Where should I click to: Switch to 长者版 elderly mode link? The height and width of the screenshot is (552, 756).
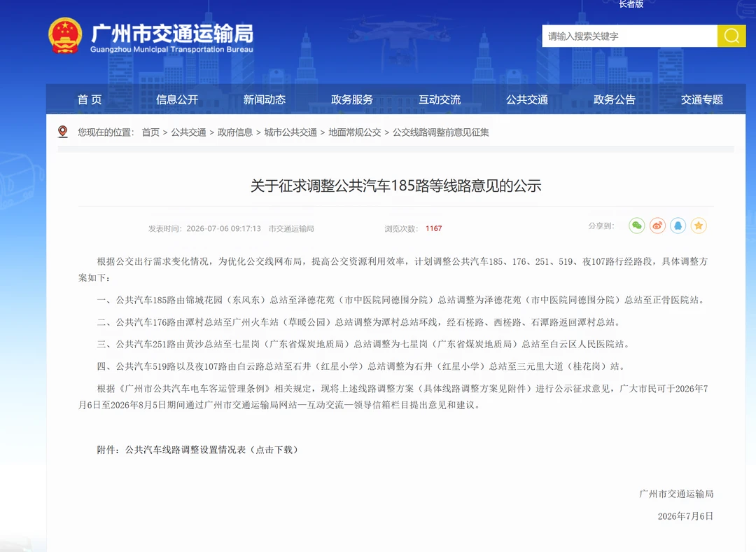click(x=631, y=4)
